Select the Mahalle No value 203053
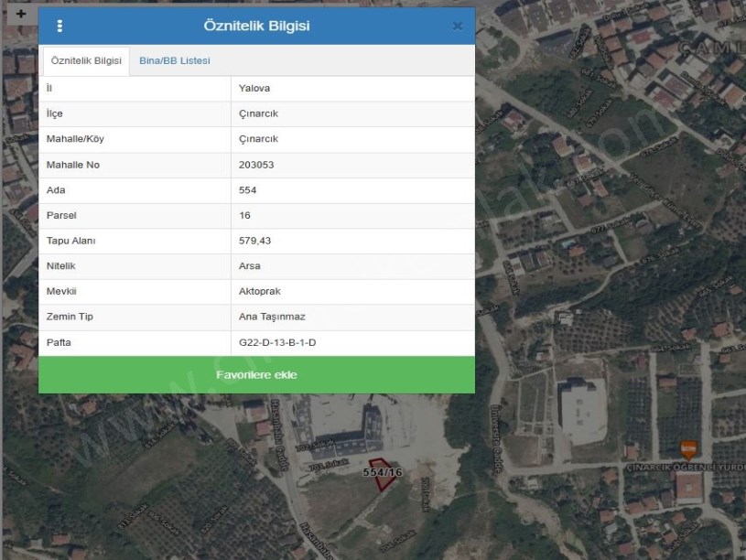This screenshot has width=746, height=560. (x=255, y=165)
